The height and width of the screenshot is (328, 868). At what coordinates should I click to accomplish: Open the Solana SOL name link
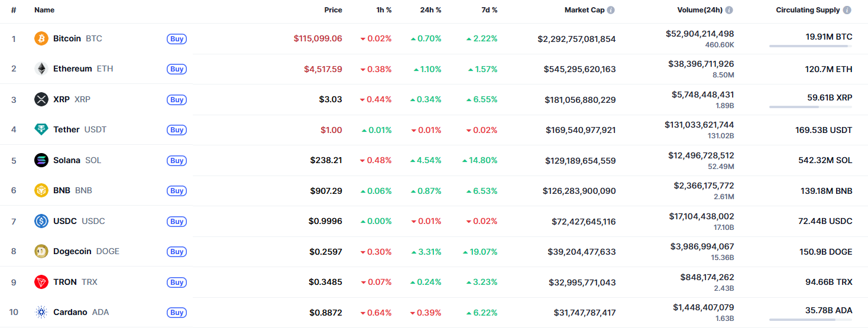77,160
